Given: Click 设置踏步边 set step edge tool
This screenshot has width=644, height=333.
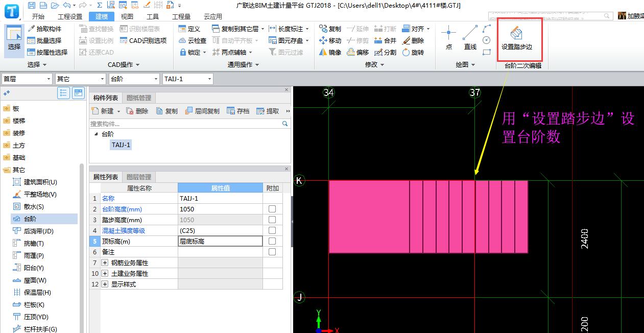Looking at the screenshot, I should (x=517, y=39).
